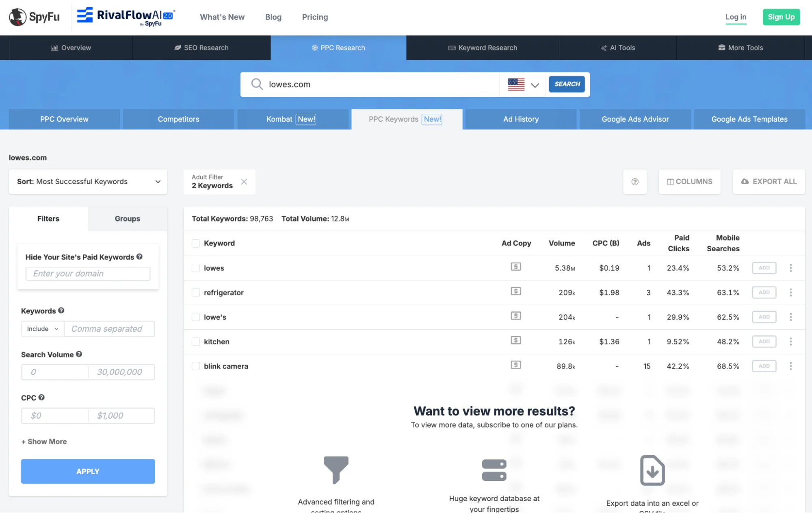The height and width of the screenshot is (513, 812).
Task: Focus the Comma separated keywords field
Action: coord(109,329)
